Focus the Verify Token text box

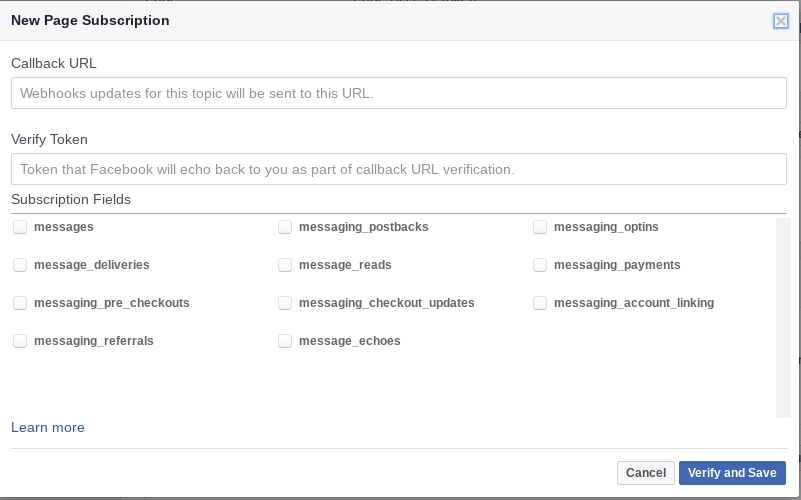399,169
